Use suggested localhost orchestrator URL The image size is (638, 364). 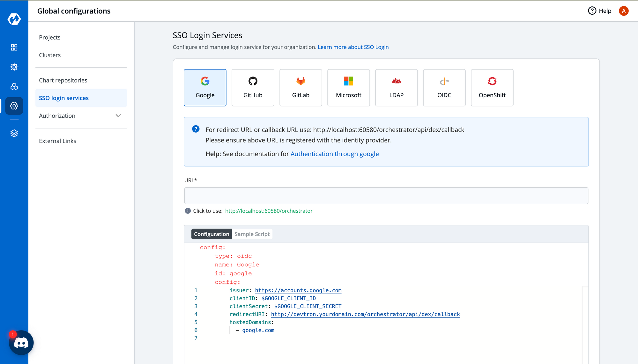(x=269, y=211)
